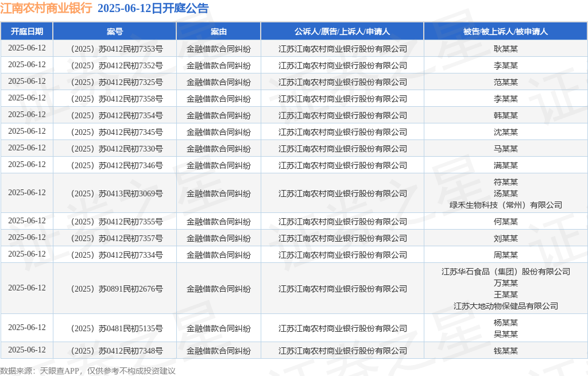Select case number 苏0413民初3069号
The image size is (588, 376).
pyautogui.click(x=115, y=193)
